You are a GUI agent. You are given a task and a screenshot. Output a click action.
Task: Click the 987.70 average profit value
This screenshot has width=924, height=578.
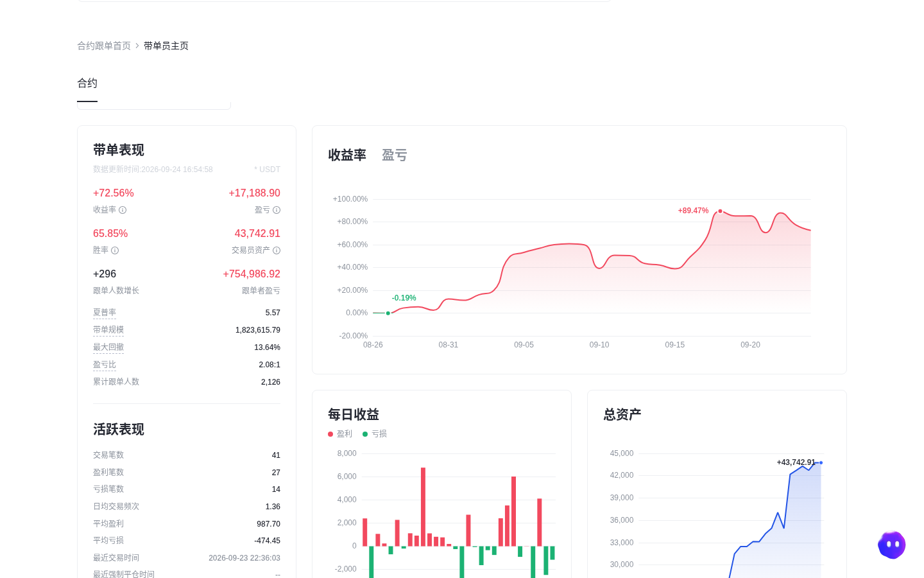point(268,524)
